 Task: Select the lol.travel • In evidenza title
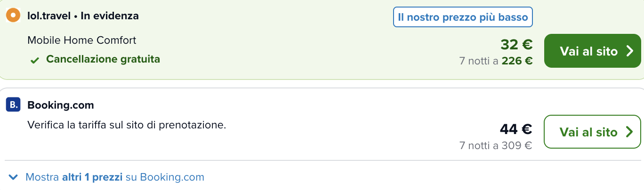[83, 16]
